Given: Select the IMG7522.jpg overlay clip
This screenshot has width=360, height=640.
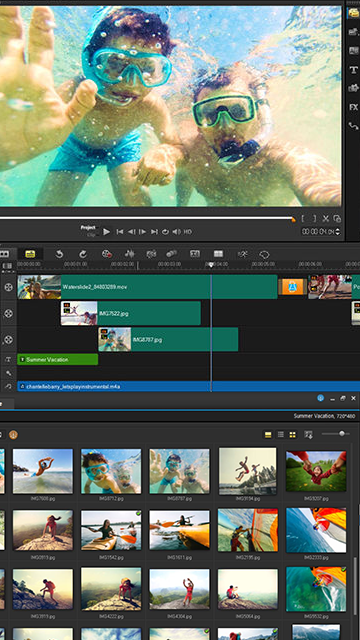Looking at the screenshot, I should [x=131, y=313].
